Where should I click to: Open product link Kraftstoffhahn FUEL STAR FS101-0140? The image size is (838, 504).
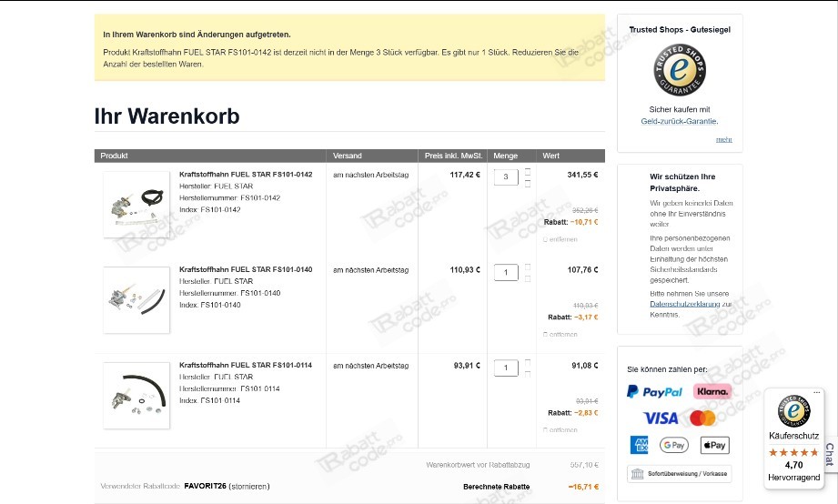(x=246, y=269)
